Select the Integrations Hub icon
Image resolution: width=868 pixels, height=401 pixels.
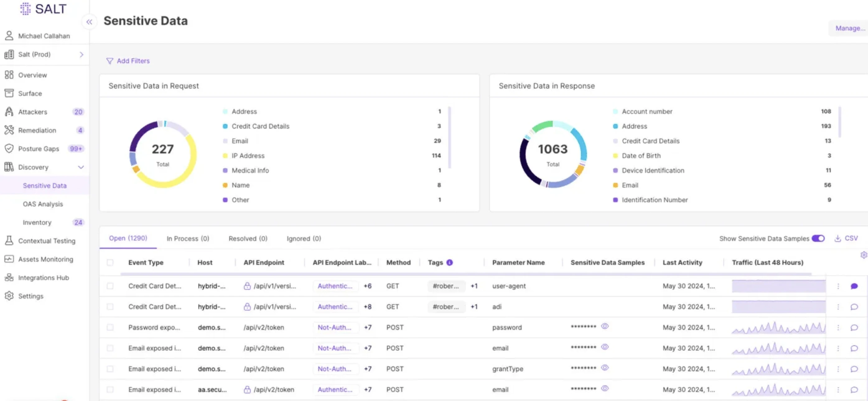[9, 277]
